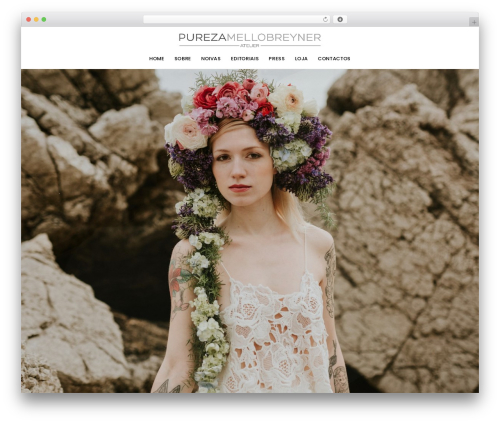Click the red close window button
The width and height of the screenshot is (500, 423).
pos(29,19)
